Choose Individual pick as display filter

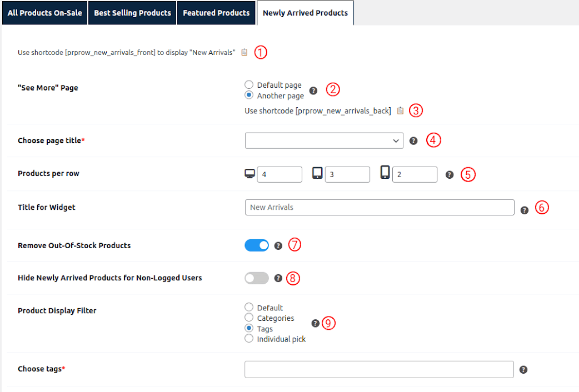[249, 339]
